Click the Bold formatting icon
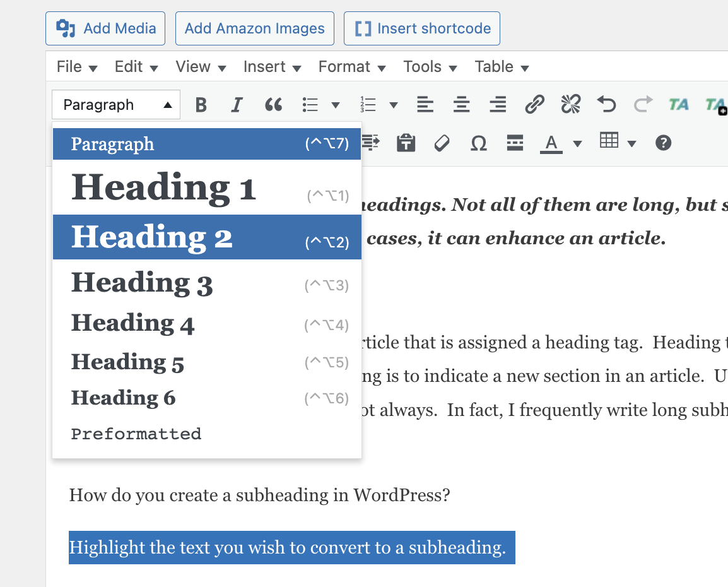 click(x=201, y=105)
